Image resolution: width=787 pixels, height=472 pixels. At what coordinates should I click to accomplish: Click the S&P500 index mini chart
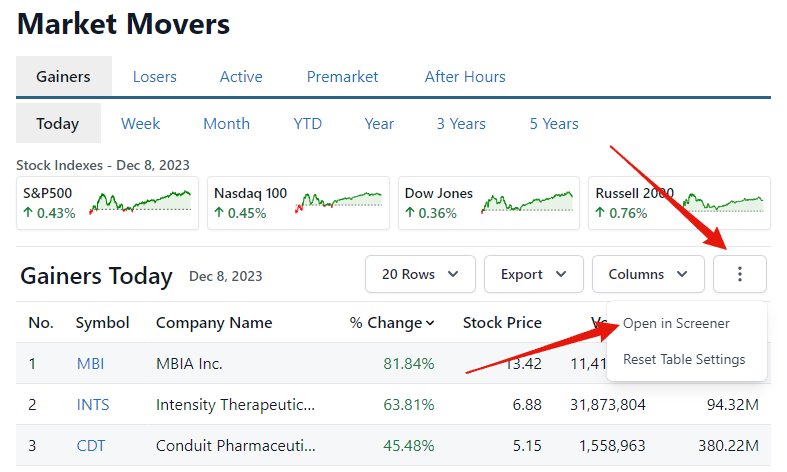tap(140, 203)
